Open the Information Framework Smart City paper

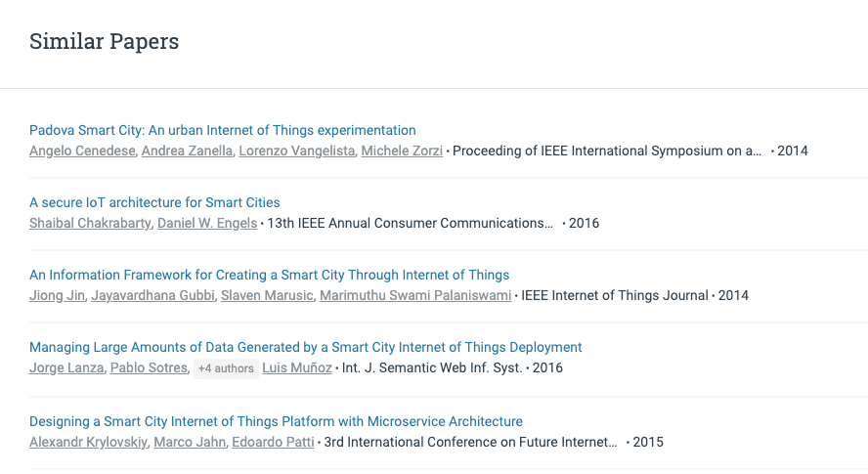click(x=269, y=276)
